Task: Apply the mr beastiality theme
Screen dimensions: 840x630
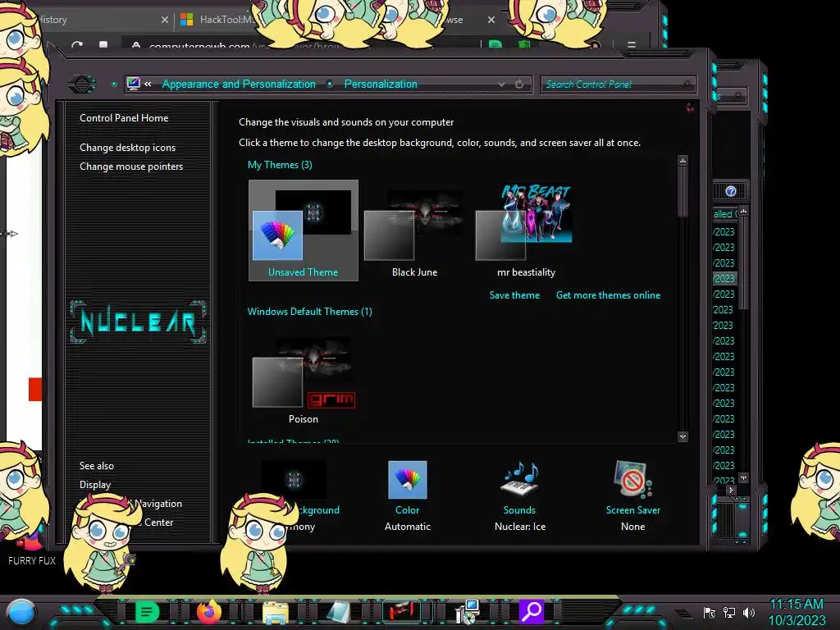Action: [525, 231]
